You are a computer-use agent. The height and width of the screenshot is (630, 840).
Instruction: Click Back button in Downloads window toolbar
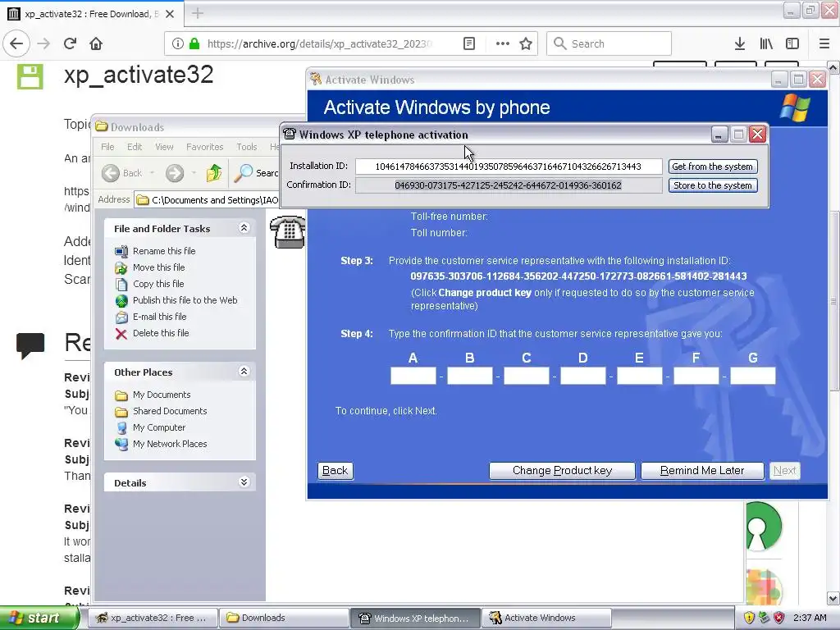[122, 172]
